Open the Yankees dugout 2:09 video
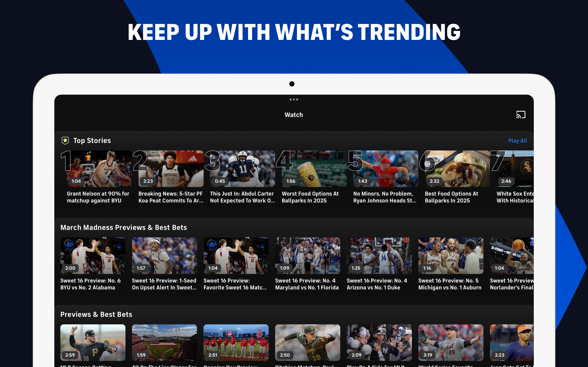This screenshot has height=367, width=588. pyautogui.click(x=379, y=342)
